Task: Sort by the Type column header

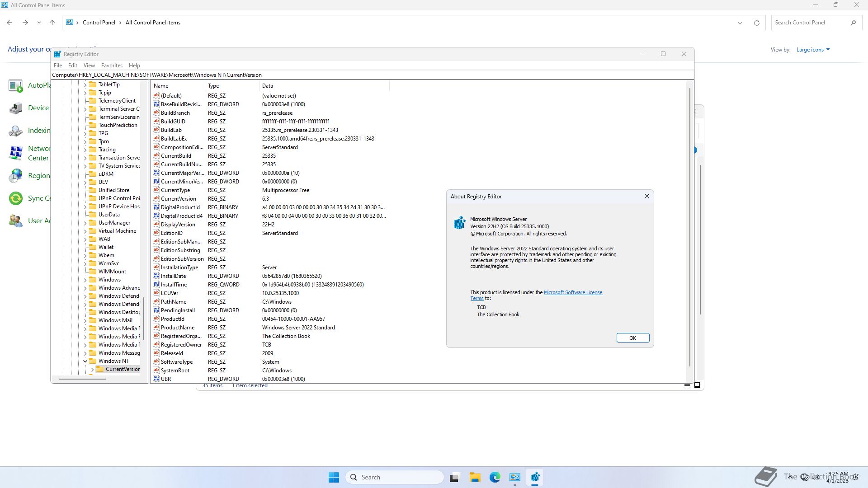Action: [x=232, y=86]
